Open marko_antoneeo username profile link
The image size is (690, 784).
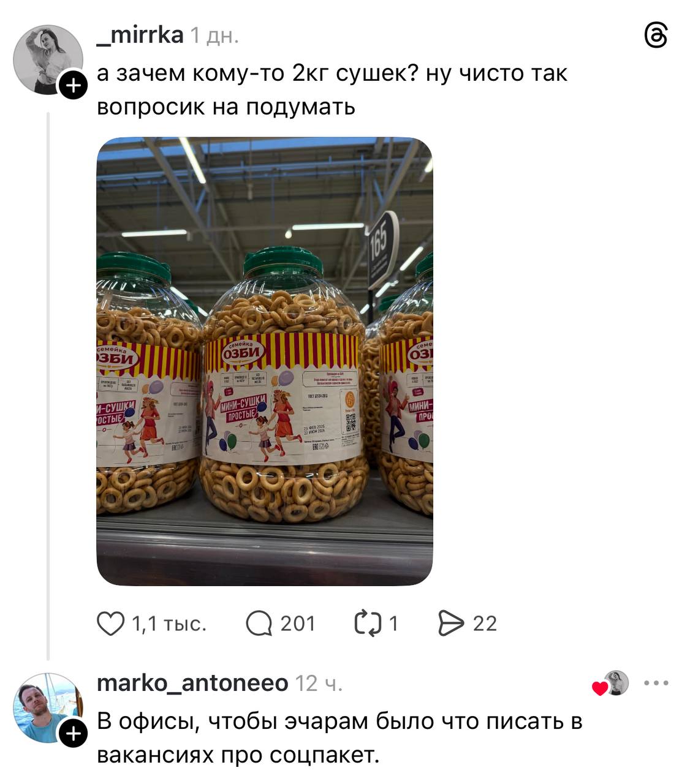[x=192, y=682]
